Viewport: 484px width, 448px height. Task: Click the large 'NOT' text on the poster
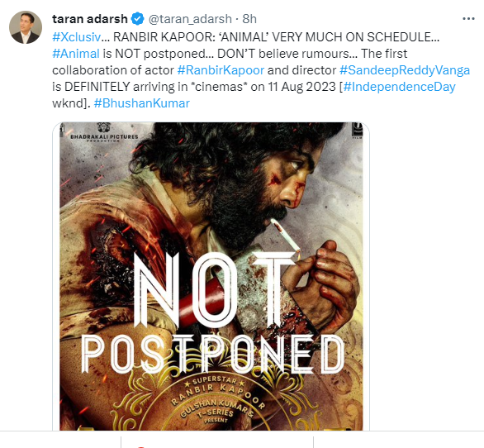coord(216,290)
